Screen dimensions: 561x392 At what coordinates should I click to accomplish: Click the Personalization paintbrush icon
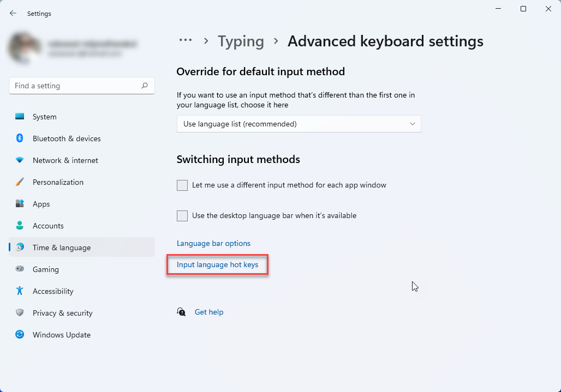(x=20, y=182)
